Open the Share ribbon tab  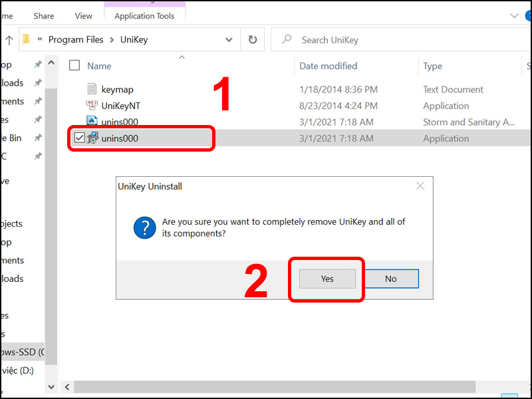coord(44,15)
